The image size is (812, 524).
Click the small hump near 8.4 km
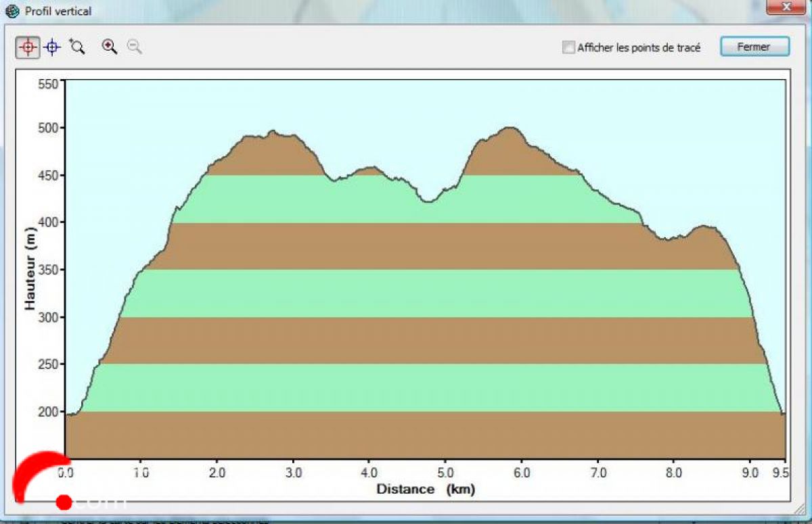[x=704, y=227]
